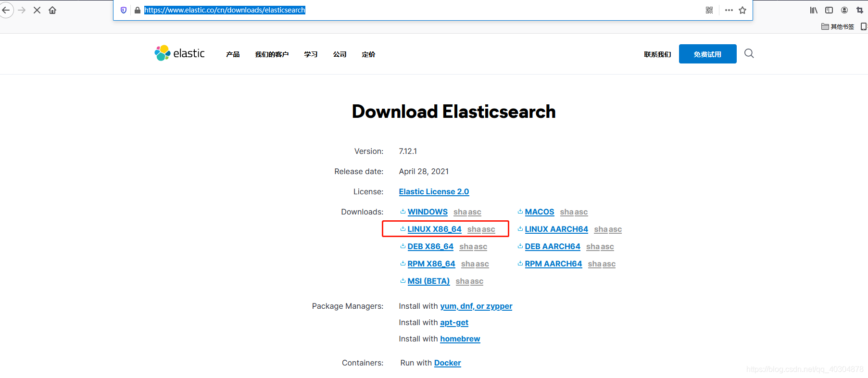Download the LINUX X86_64 package

[x=434, y=229]
